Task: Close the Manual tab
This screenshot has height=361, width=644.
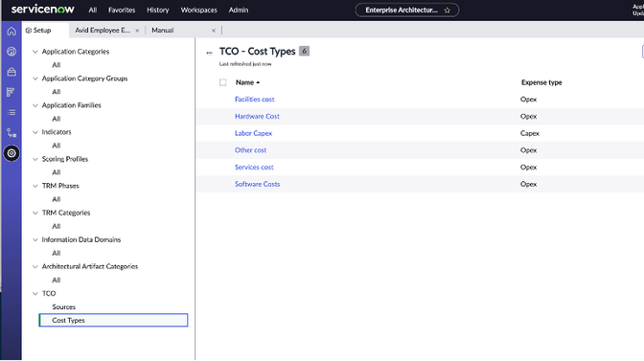Action: [x=214, y=31]
